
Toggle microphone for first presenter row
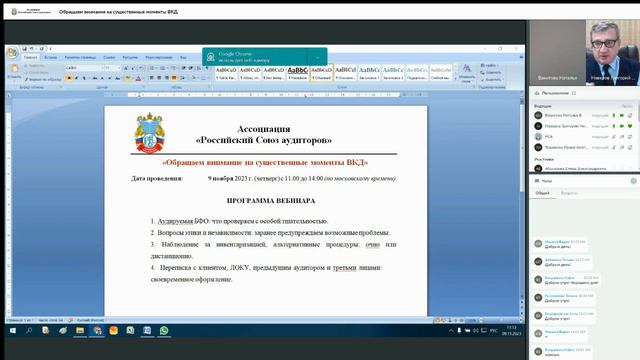tap(613, 116)
